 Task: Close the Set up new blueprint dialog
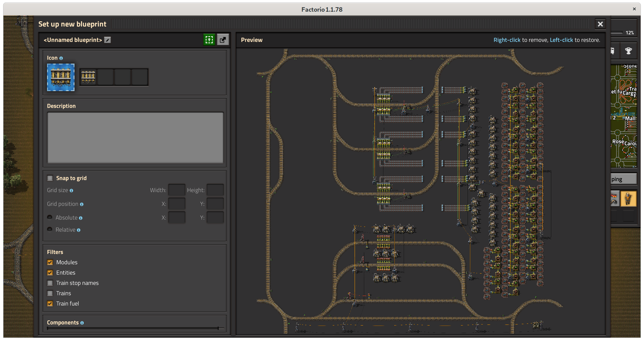[600, 24]
